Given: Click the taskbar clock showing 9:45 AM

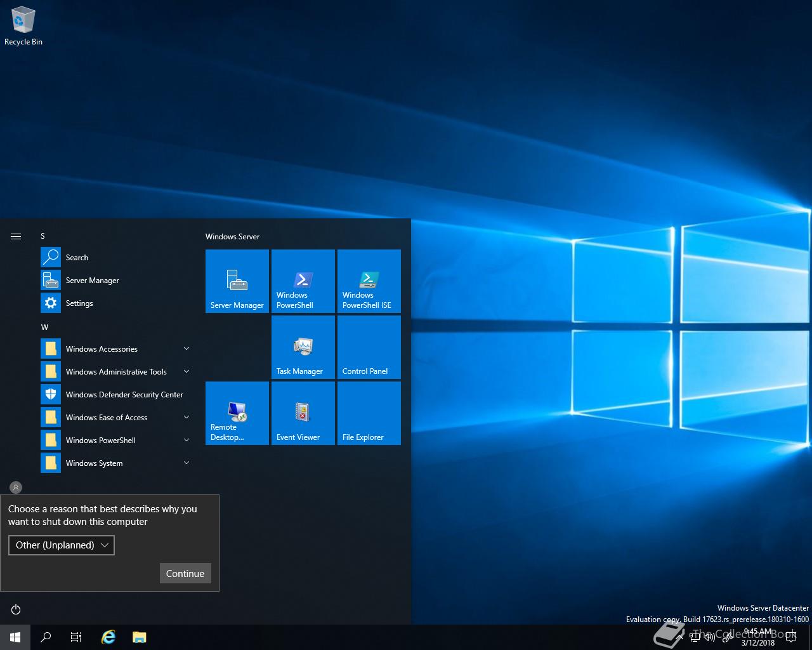Looking at the screenshot, I should (758, 637).
